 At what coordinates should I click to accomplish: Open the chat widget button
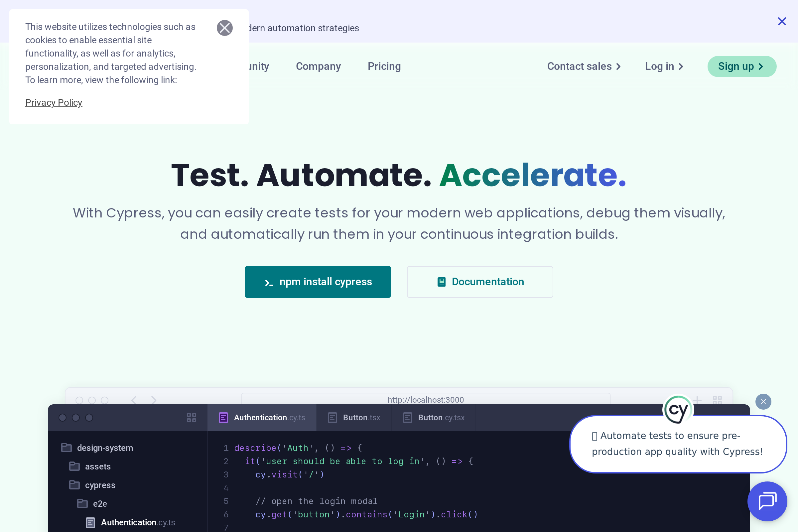point(767,501)
